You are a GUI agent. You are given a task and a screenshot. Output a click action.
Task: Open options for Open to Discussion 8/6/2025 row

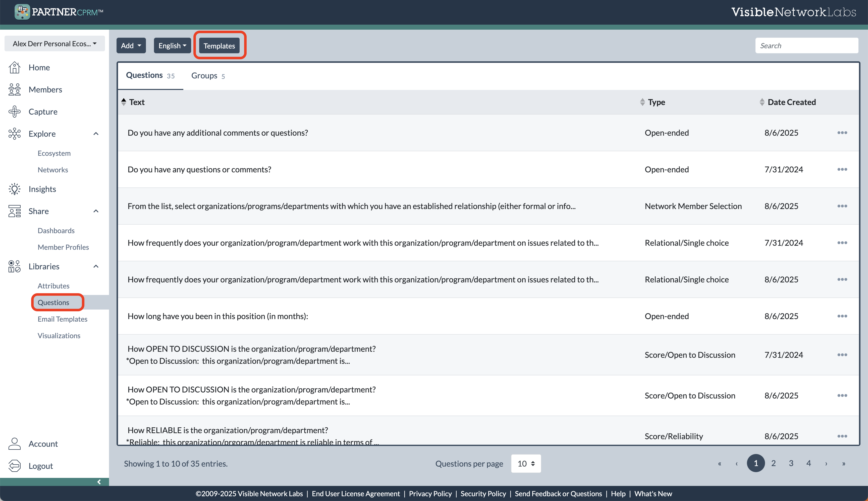(x=842, y=395)
